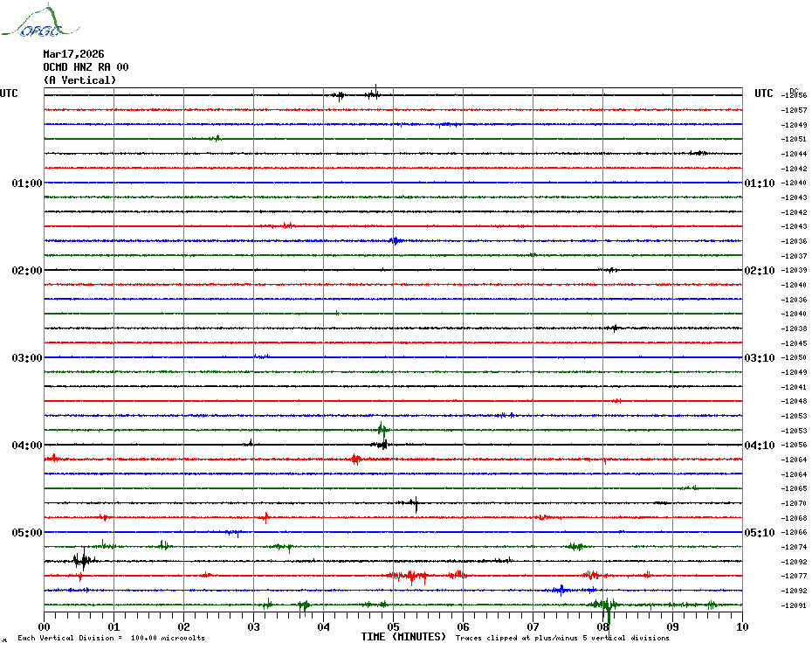812x650 pixels.
Task: Select the (A Vertical) channel label
Action: (x=79, y=80)
